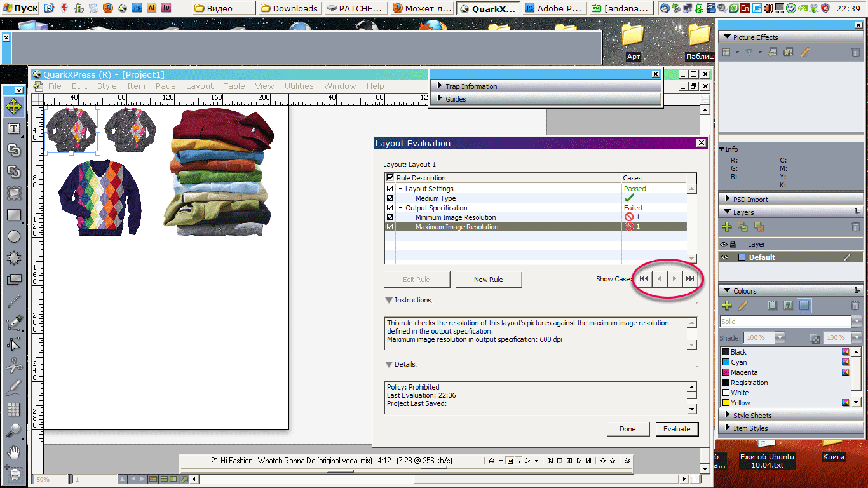
Task: Select the Pan hand tool
Action: (x=13, y=452)
